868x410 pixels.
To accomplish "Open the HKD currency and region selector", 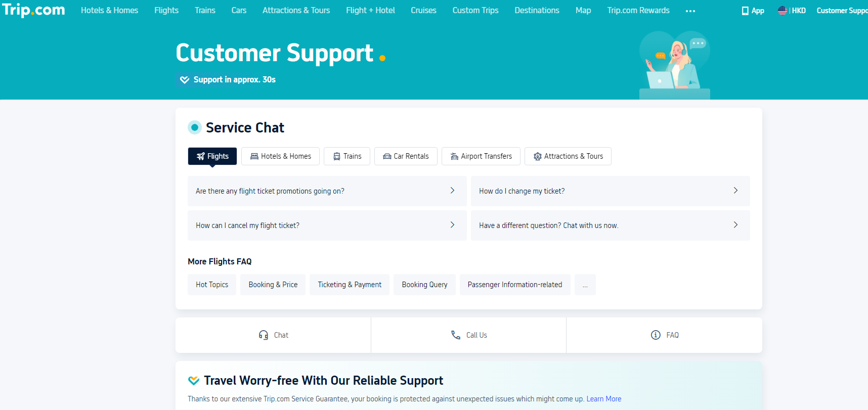I will (x=792, y=10).
